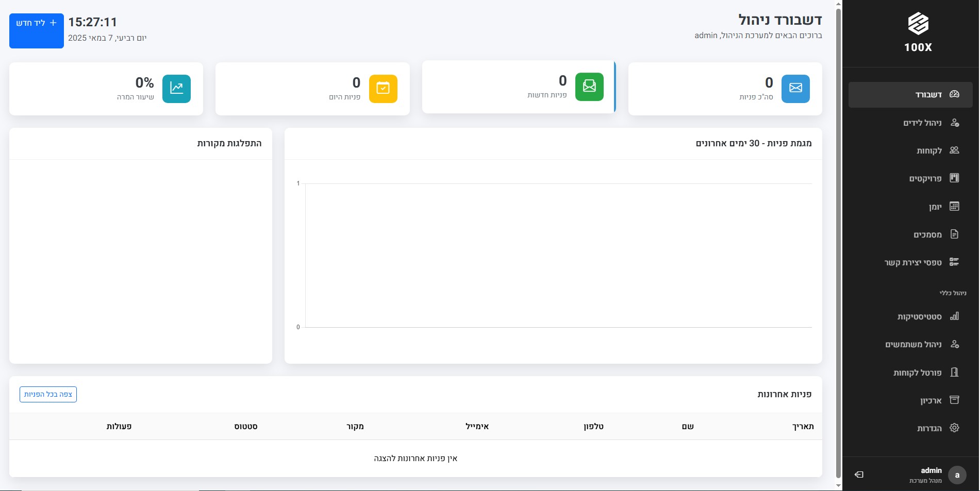980x491 pixels.
Task: Click the admin avatar circle
Action: coord(957,475)
